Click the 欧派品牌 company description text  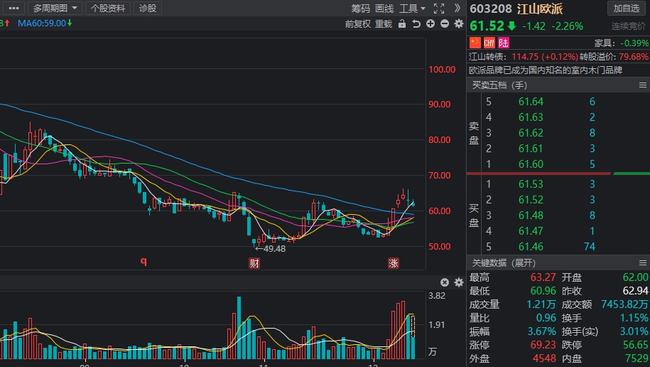click(x=546, y=70)
